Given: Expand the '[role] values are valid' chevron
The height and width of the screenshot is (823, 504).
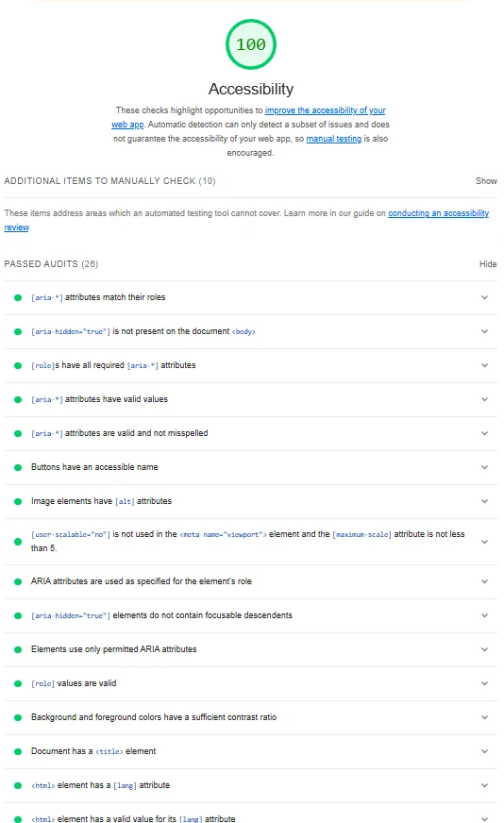Looking at the screenshot, I should (484, 683).
